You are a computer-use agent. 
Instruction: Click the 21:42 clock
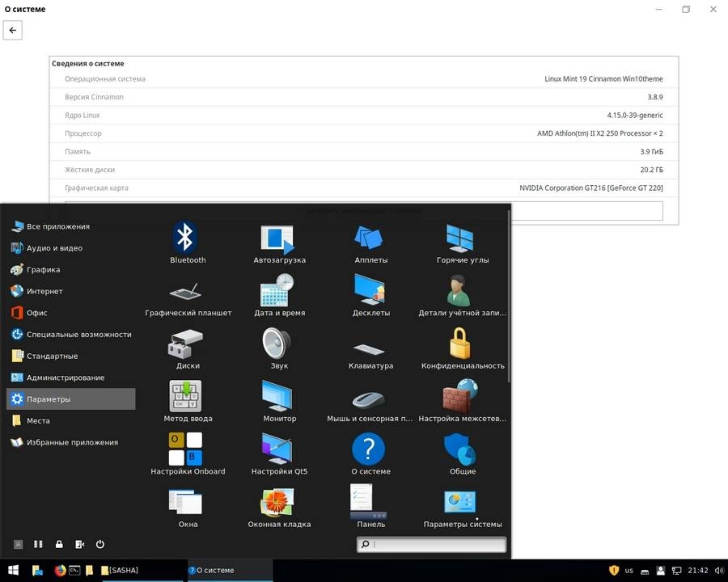pos(698,571)
